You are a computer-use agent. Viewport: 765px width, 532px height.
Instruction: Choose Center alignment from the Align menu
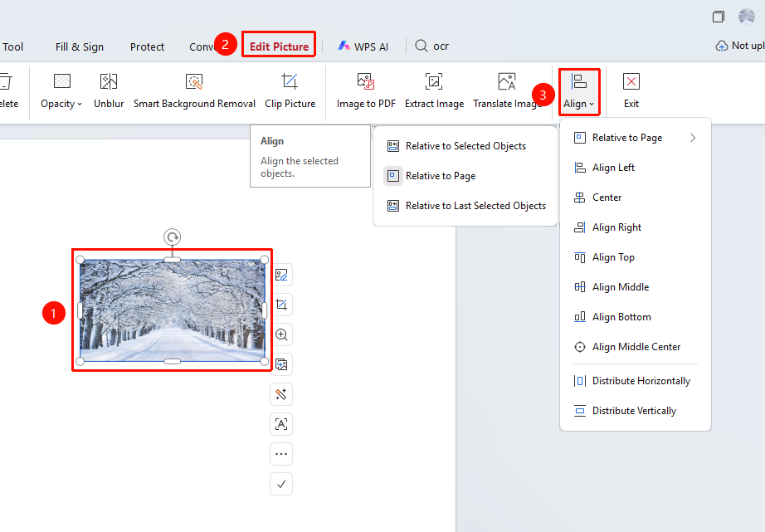(x=636, y=198)
